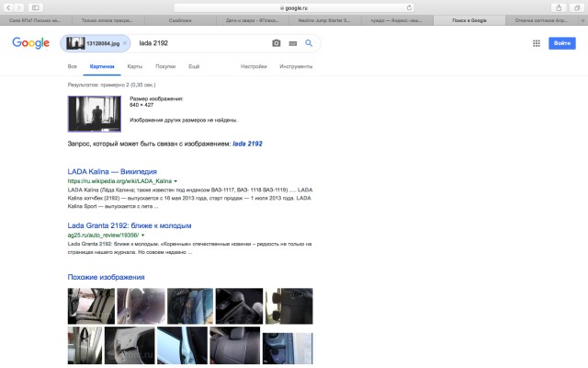Open the Карты tab

(135, 66)
